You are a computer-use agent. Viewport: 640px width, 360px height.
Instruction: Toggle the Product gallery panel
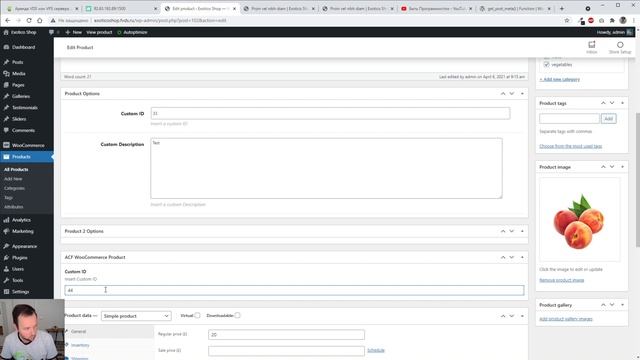(622, 305)
